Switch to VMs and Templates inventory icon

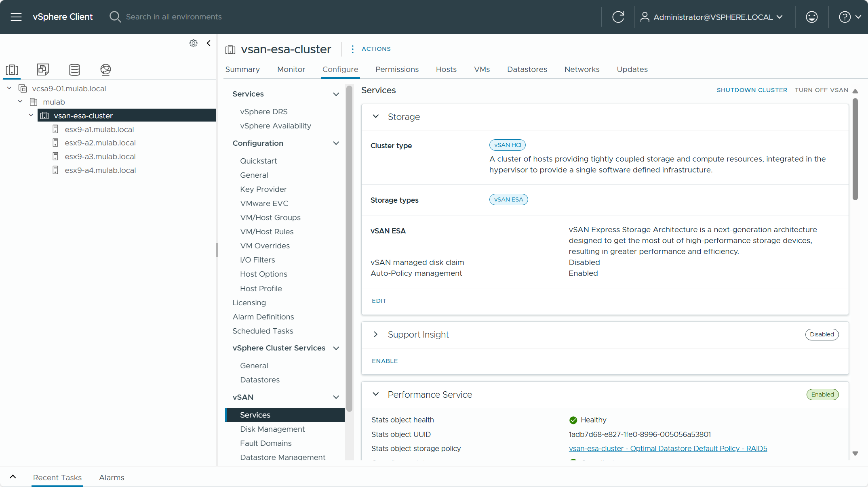point(43,69)
